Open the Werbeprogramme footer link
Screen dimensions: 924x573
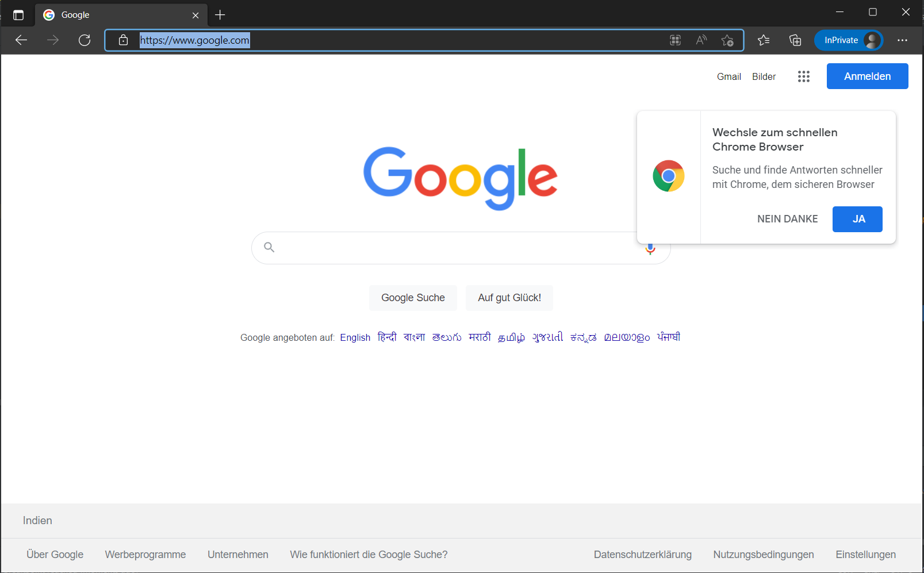145,555
